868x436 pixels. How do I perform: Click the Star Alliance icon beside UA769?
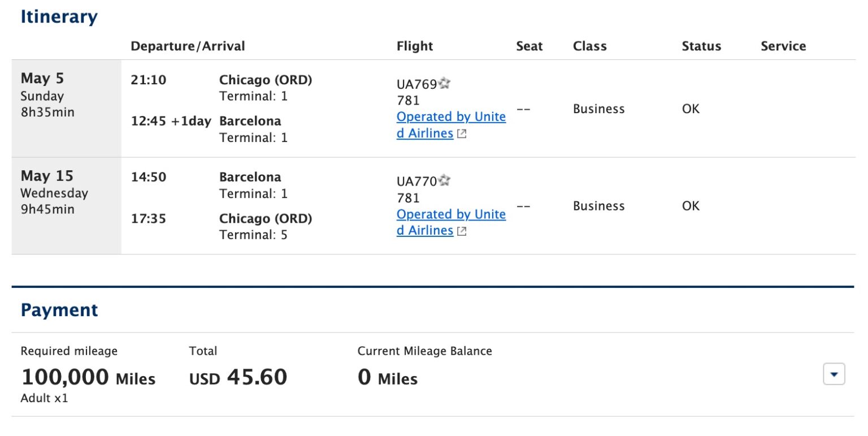coord(444,83)
